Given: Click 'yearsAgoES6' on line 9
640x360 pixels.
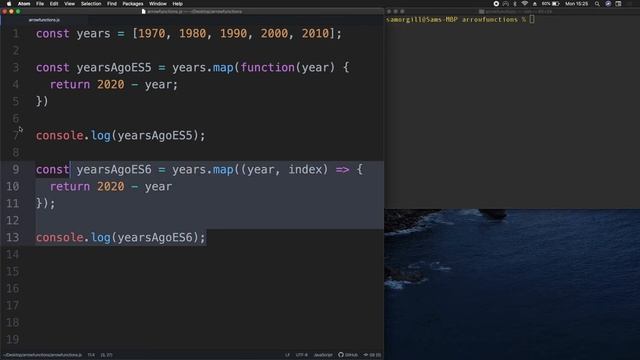Looking at the screenshot, I should pos(114,169).
